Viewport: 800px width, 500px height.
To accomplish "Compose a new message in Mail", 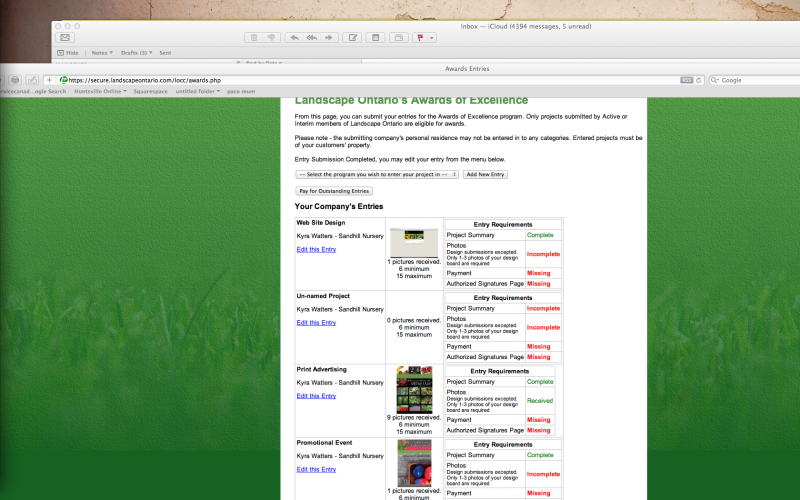I will click(353, 38).
